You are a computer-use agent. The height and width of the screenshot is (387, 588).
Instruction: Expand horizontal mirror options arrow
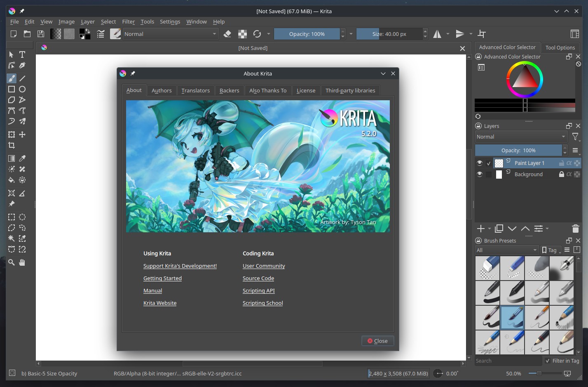coord(448,34)
